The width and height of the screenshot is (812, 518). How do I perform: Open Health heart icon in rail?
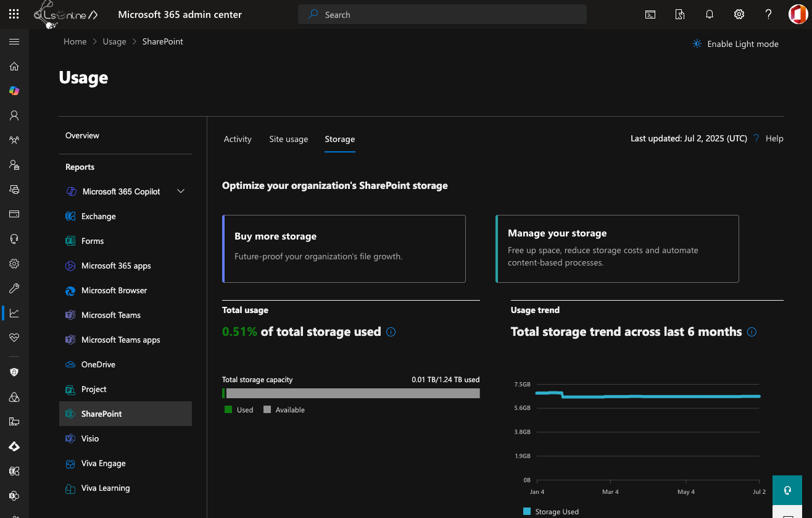tap(14, 338)
